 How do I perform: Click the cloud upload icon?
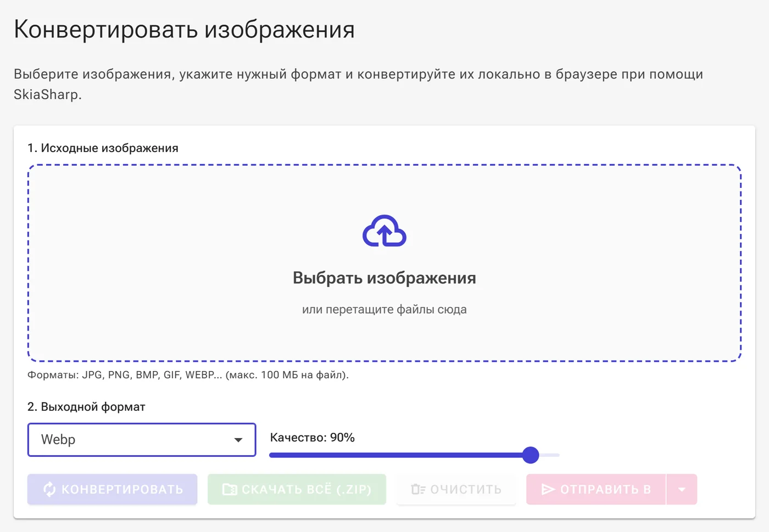(x=384, y=231)
